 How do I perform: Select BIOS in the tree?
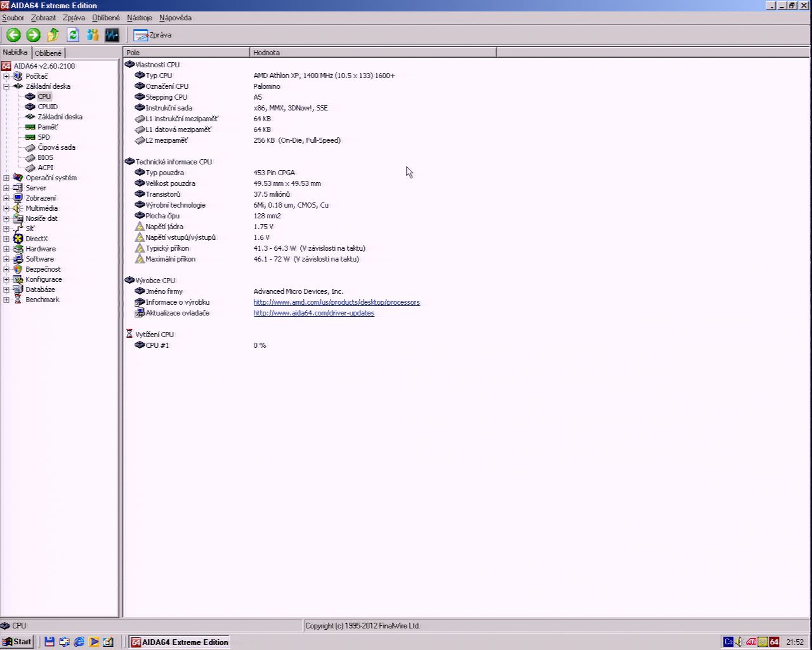click(x=46, y=157)
